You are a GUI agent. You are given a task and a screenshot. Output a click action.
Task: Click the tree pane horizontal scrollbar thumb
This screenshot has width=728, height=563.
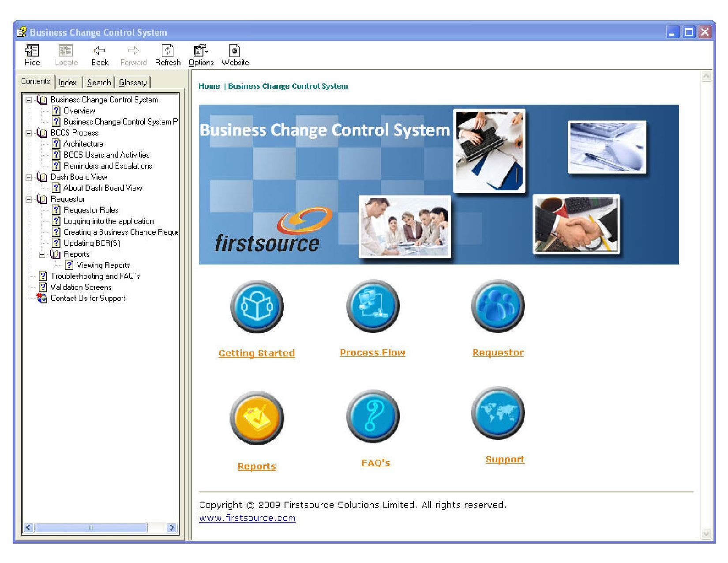[91, 528]
